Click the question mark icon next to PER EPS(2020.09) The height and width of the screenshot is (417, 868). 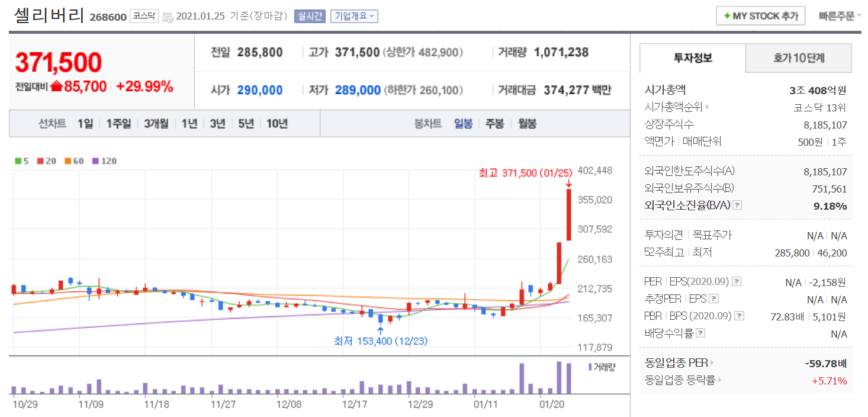click(x=737, y=281)
